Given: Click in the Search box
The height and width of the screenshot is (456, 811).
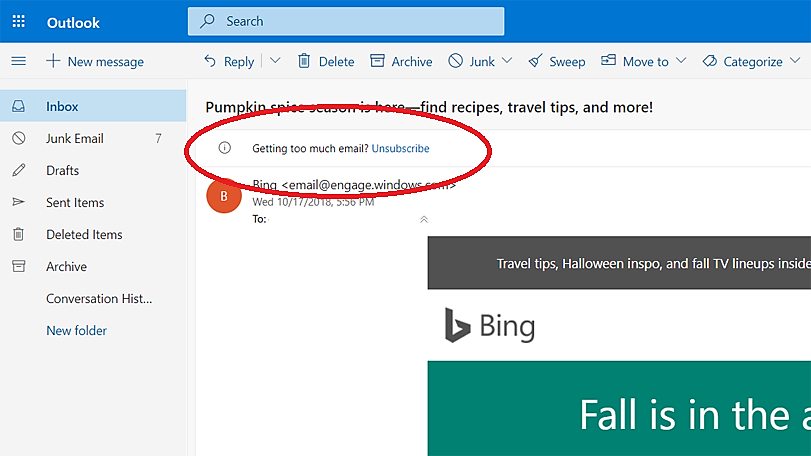Looking at the screenshot, I should coord(346,21).
